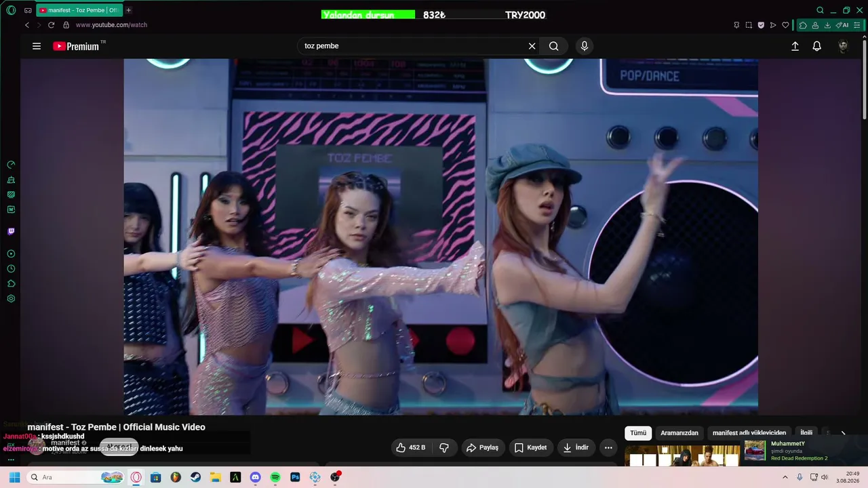Switch to the manifest - Toz Pembe tab
Image resolution: width=868 pixels, height=488 pixels.
(79, 10)
